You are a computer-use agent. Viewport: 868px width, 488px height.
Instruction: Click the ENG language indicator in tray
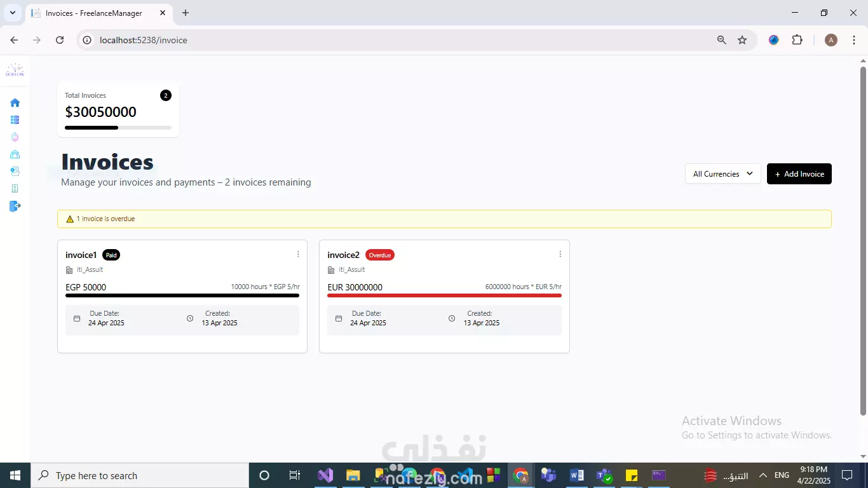pos(782,475)
